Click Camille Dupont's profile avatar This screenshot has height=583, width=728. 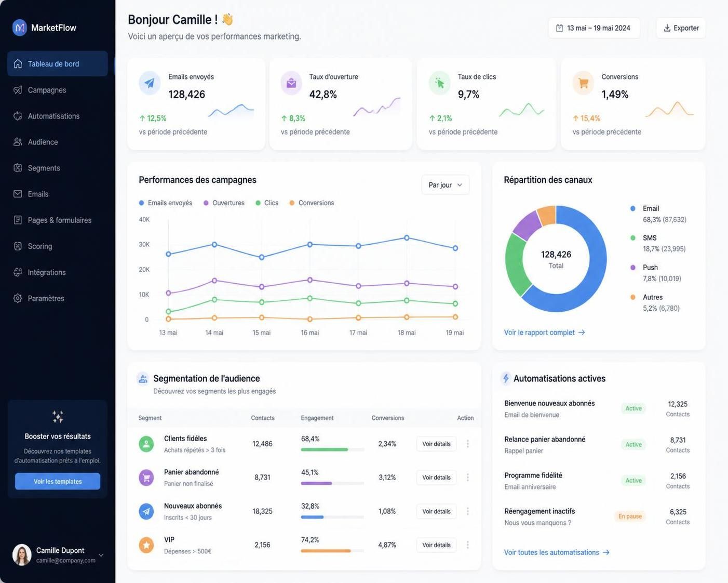[22, 555]
